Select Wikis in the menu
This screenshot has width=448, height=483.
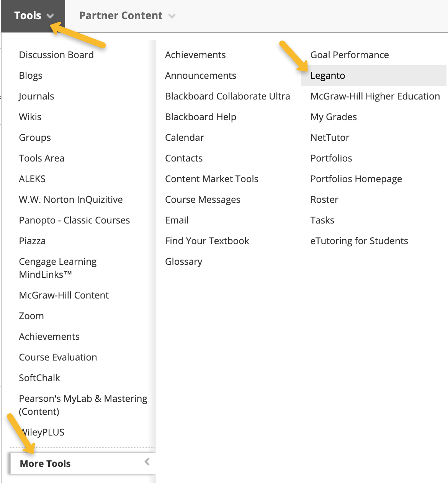tap(30, 117)
